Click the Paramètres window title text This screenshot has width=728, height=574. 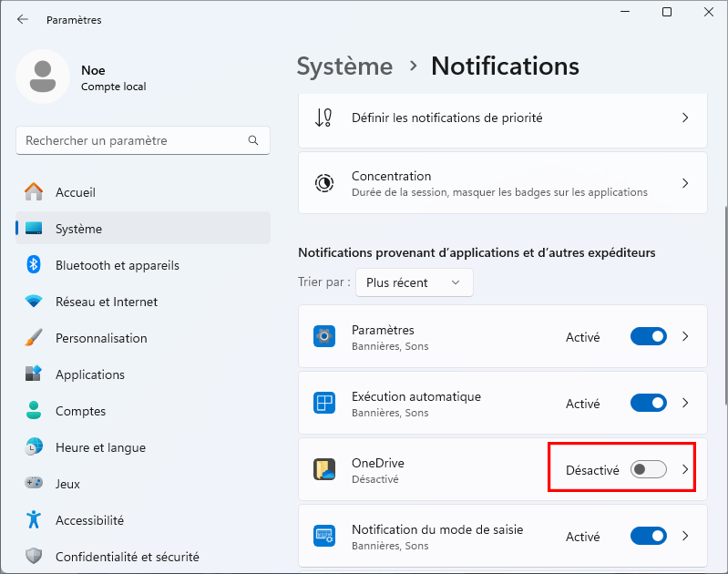click(74, 20)
